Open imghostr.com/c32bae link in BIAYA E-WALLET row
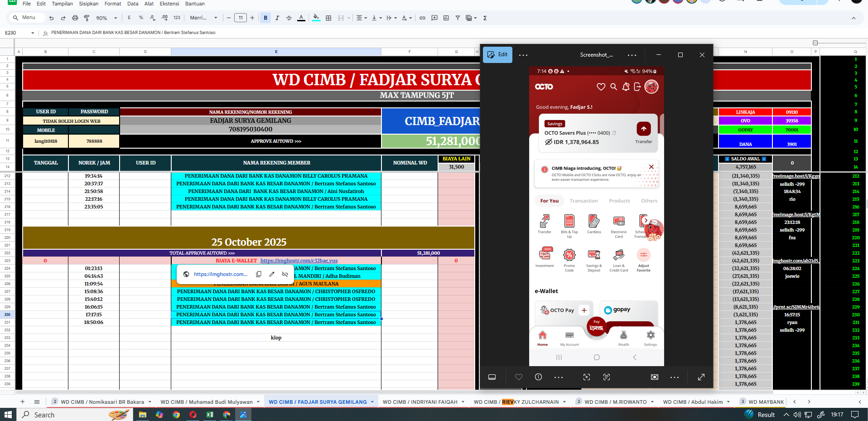This screenshot has height=421, width=868. click(x=299, y=261)
